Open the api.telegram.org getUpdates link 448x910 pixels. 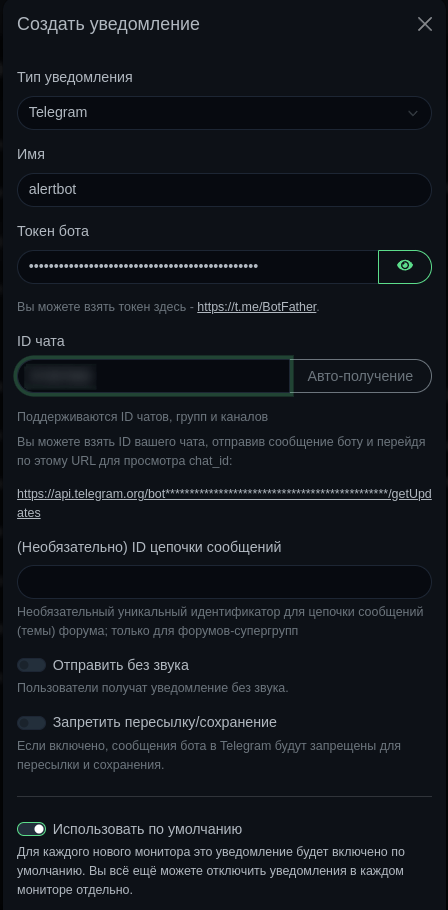[224, 503]
